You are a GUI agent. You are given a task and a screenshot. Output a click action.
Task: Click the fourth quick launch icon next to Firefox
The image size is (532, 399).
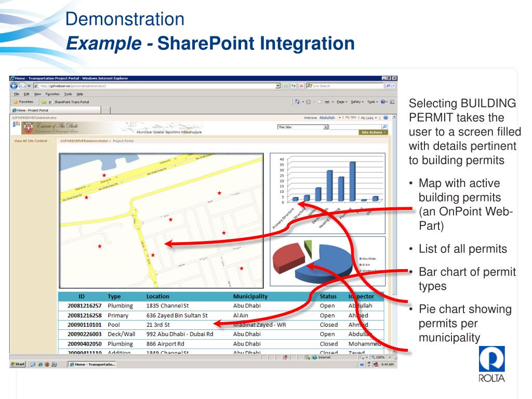(x=54, y=364)
